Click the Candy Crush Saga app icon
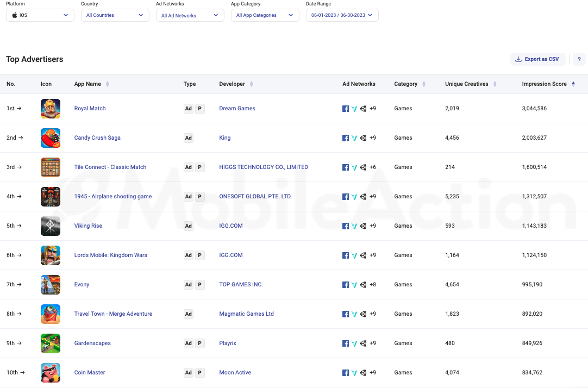 [x=50, y=138]
